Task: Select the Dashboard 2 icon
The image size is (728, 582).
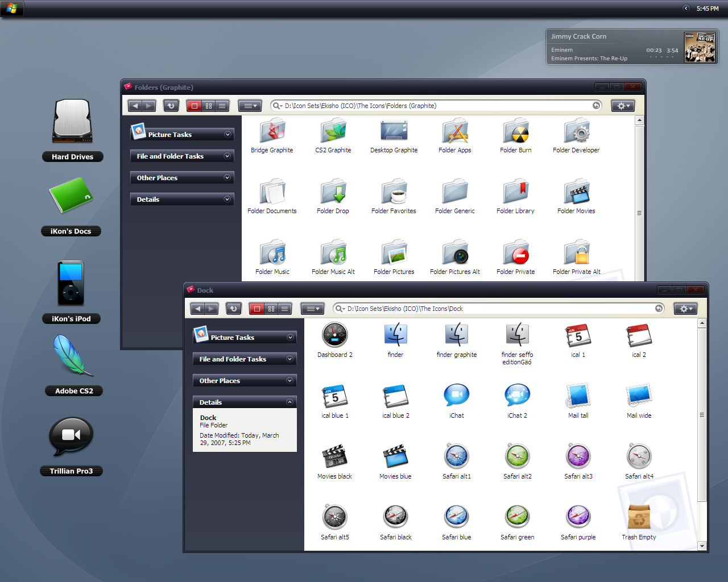Action: [335, 335]
